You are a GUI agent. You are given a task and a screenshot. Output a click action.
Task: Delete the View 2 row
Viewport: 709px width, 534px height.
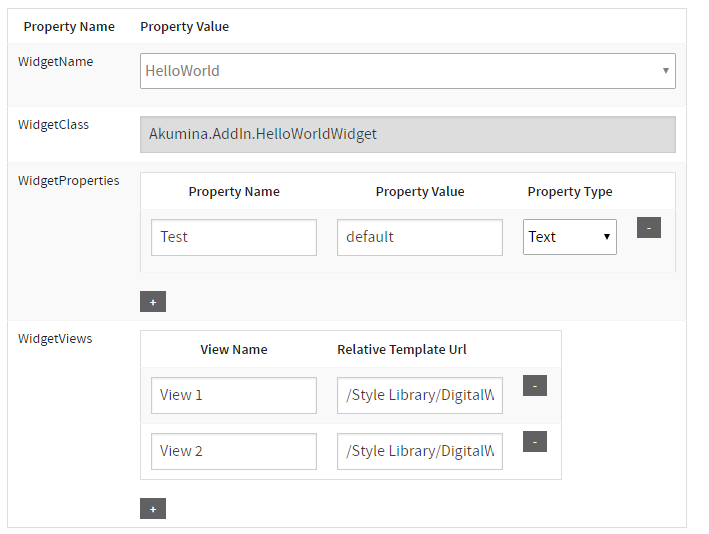click(534, 442)
